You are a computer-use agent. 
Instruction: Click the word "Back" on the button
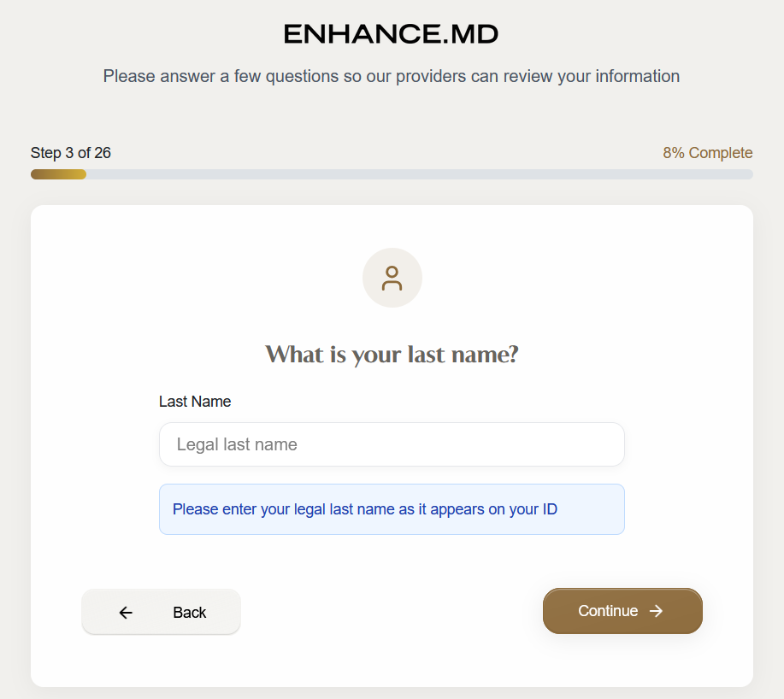point(189,612)
